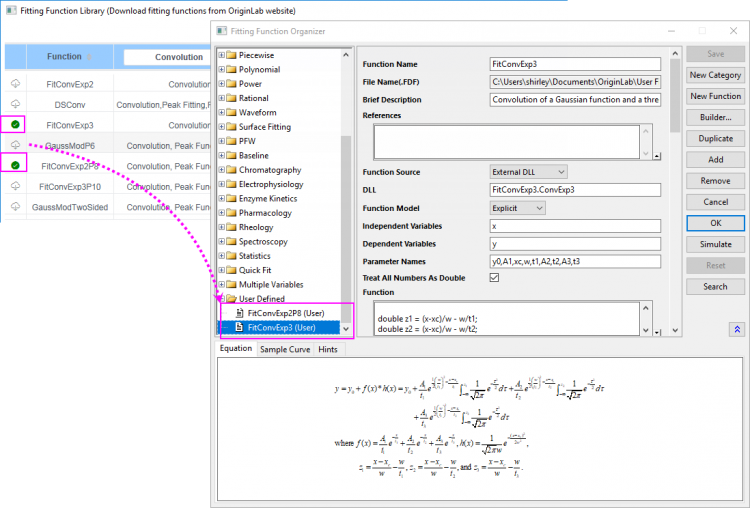Open the Function Source dropdown
Viewport: 750px width, 510px height.
[x=529, y=172]
